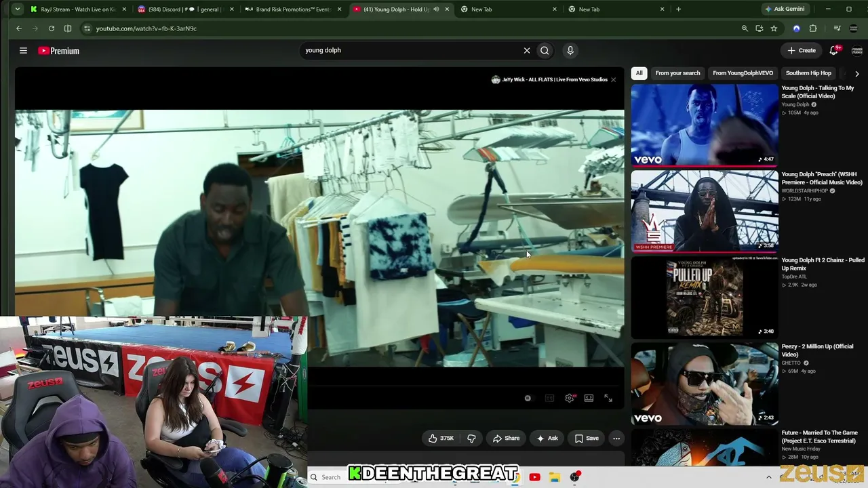The width and height of the screenshot is (868, 488).
Task: Select the 'All' filter chip
Action: coord(639,73)
